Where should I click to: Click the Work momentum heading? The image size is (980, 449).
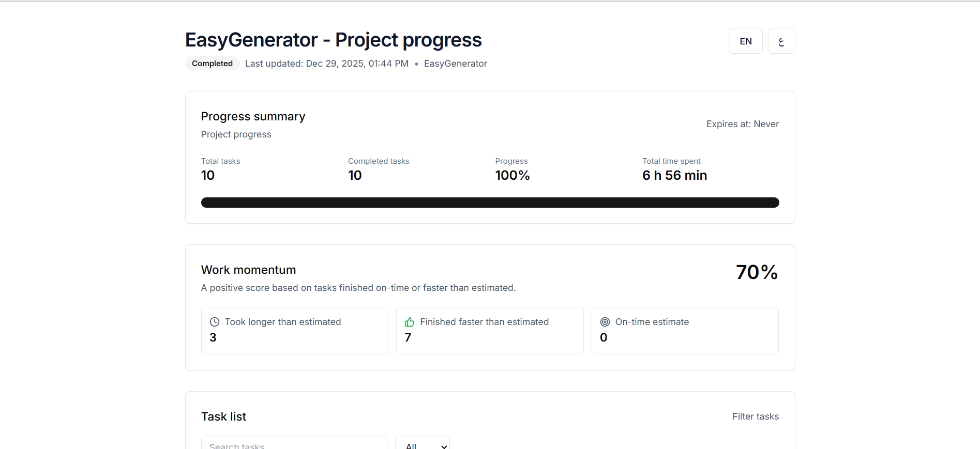tap(248, 270)
